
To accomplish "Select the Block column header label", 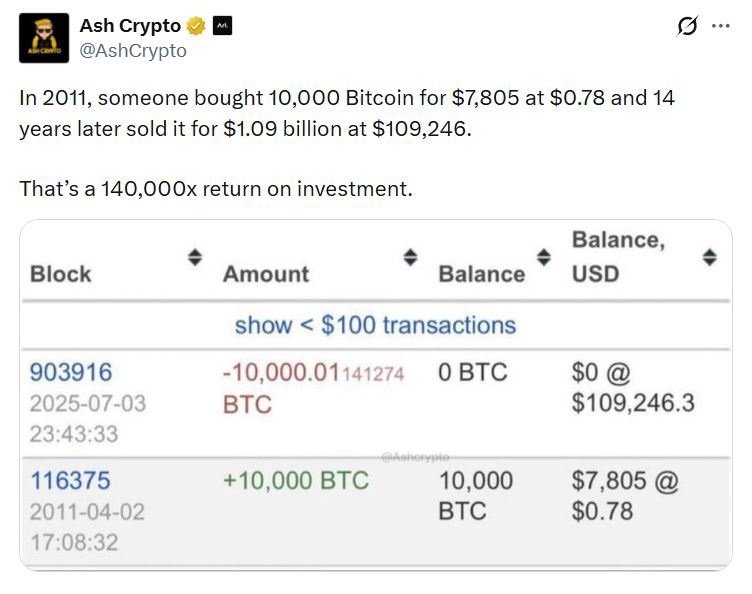I will pos(61,274).
